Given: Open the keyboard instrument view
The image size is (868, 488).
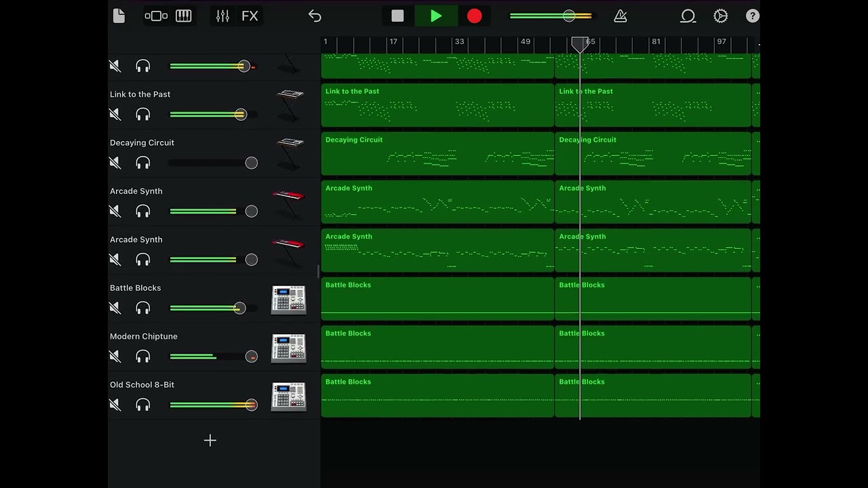Looking at the screenshot, I should 184,16.
